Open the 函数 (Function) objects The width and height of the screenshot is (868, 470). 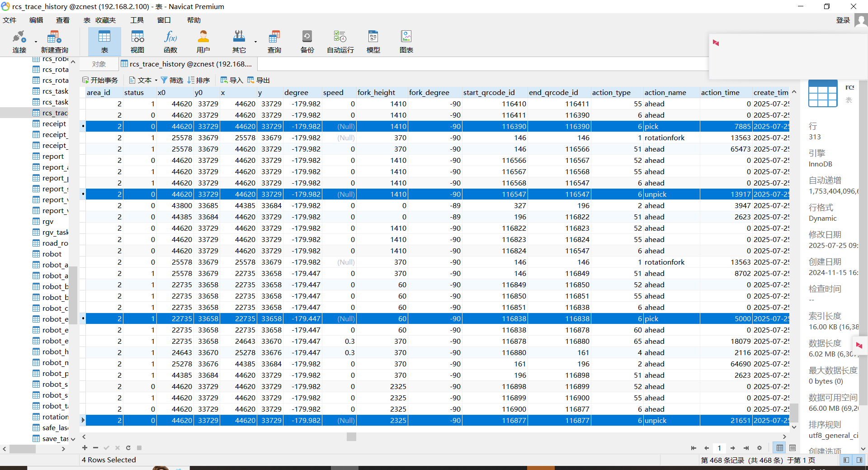pyautogui.click(x=170, y=42)
